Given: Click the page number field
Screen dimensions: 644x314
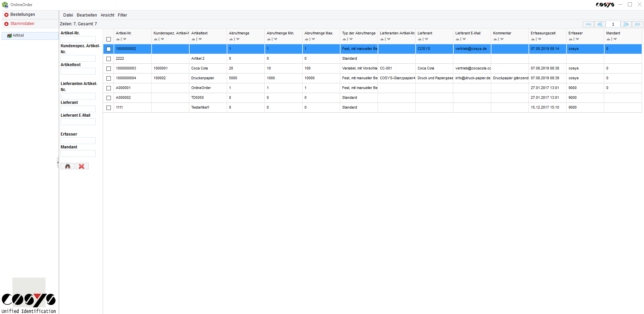Looking at the screenshot, I should pyautogui.click(x=613, y=24).
